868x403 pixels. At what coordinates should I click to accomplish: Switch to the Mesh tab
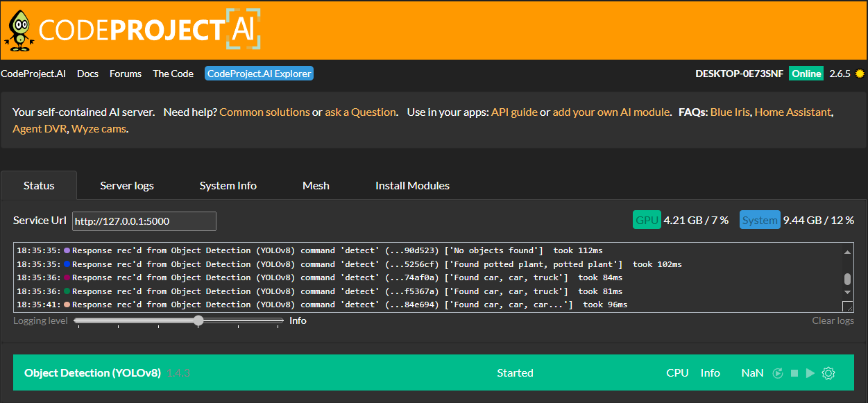316,185
